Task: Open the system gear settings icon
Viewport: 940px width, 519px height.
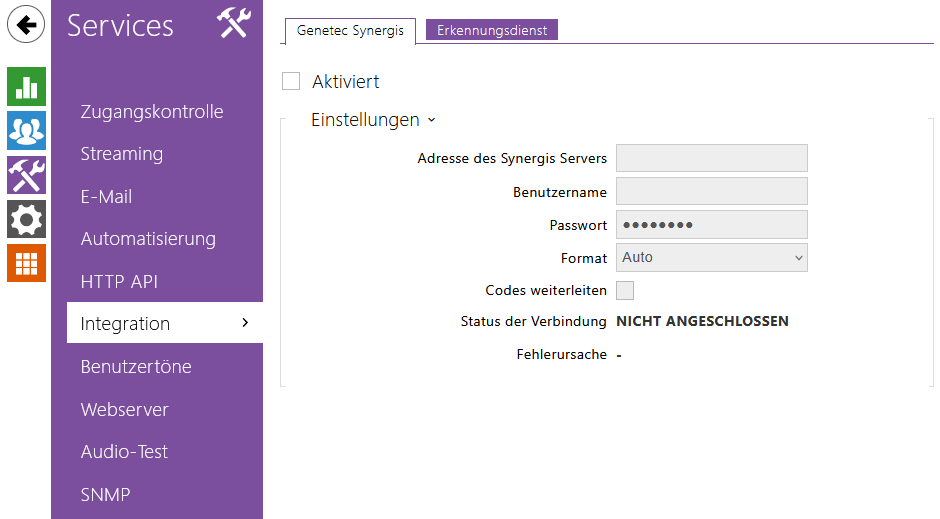Action: 26,219
